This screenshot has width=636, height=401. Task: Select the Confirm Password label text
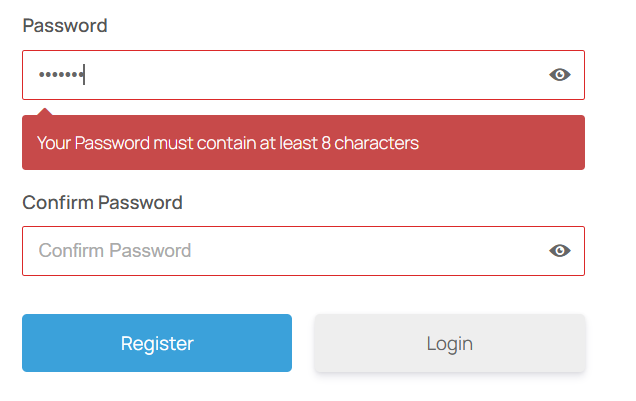(x=102, y=203)
